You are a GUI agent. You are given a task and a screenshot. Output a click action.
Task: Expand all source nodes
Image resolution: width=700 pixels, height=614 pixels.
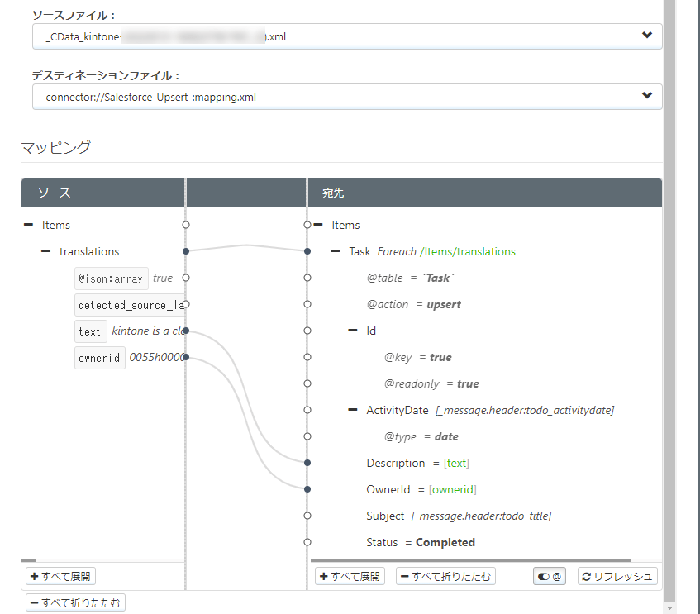[x=61, y=576]
